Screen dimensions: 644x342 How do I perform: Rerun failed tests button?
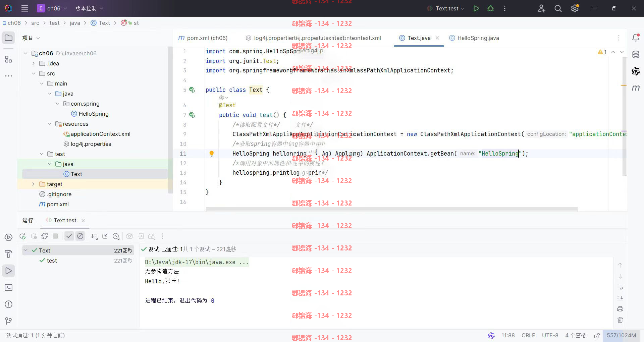(x=34, y=236)
